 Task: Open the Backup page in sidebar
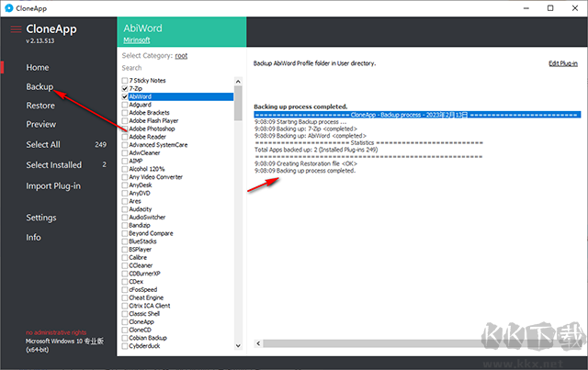click(x=40, y=86)
